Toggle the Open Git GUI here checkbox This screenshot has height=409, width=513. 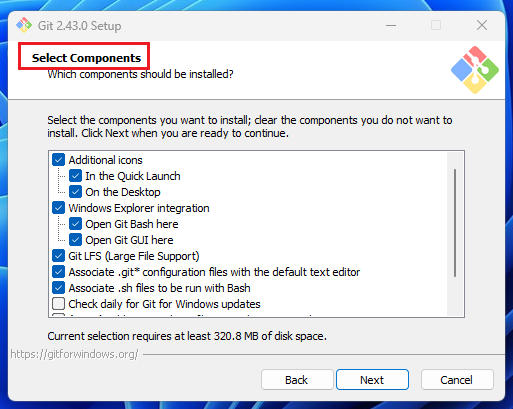click(75, 240)
